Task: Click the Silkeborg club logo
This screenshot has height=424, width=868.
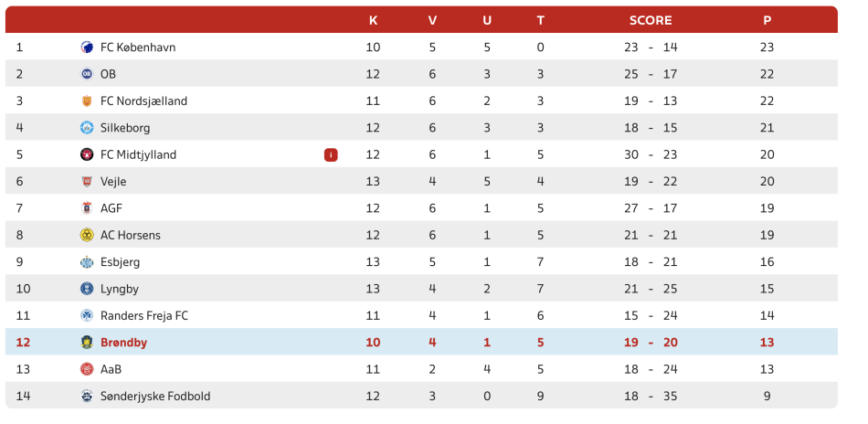Action: [87, 128]
